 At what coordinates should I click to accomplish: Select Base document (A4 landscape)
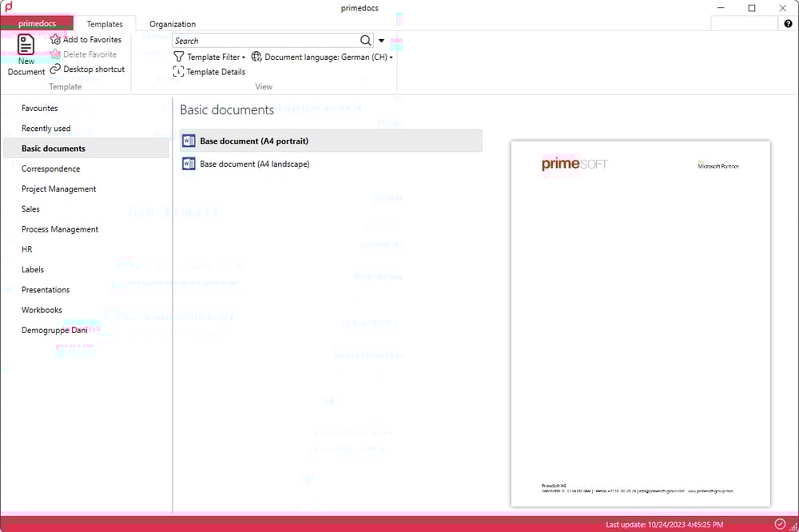point(332,164)
